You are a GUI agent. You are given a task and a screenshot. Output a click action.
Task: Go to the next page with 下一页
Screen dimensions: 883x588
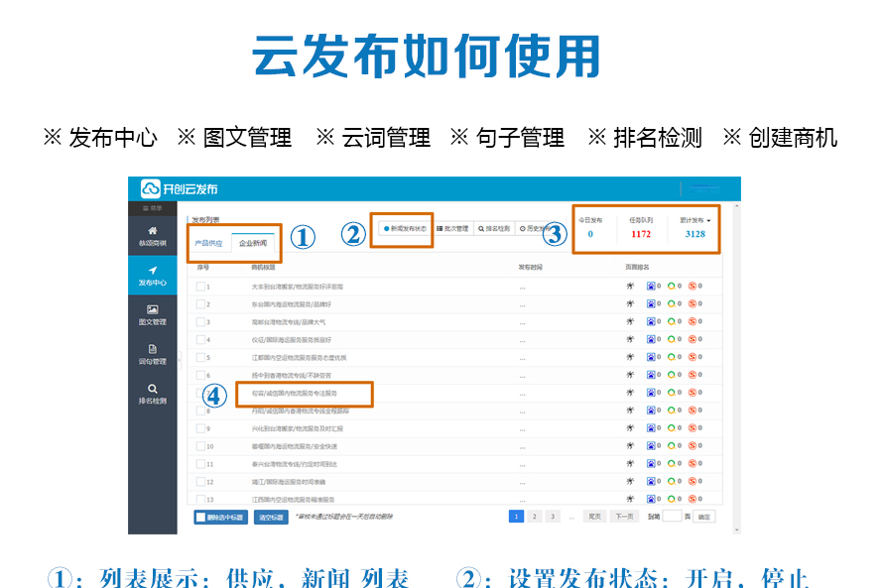click(624, 516)
